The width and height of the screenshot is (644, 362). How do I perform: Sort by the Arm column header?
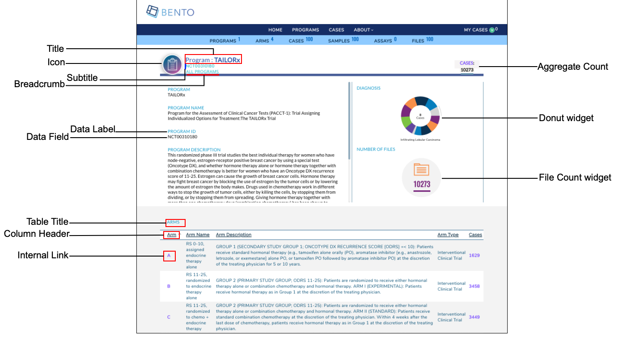click(172, 235)
